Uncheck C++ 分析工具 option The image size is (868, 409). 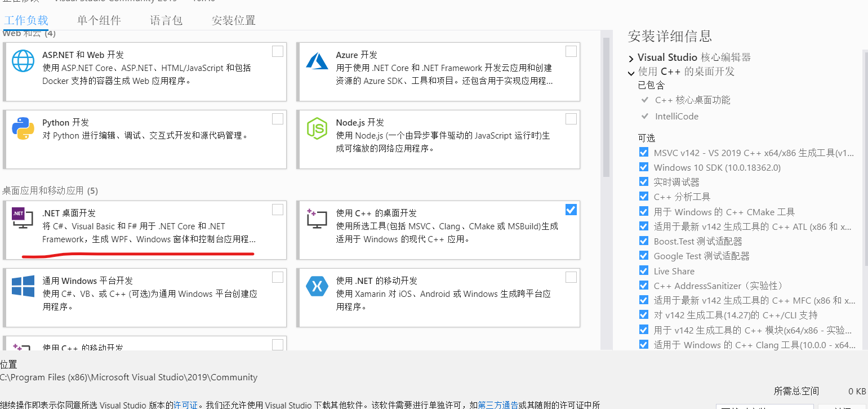tap(644, 196)
